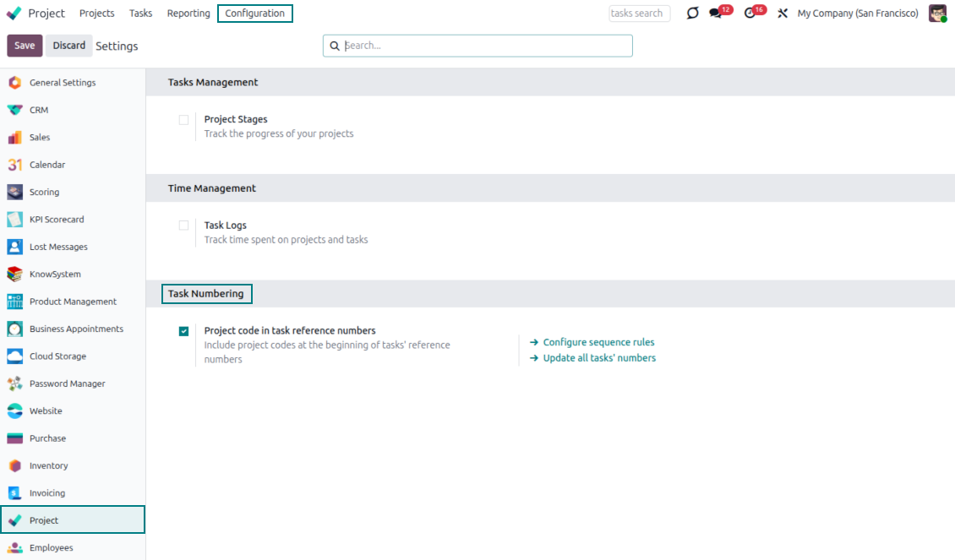Open the My Company (San Francisco) switcher
Screen dimensions: 955x560
(857, 14)
